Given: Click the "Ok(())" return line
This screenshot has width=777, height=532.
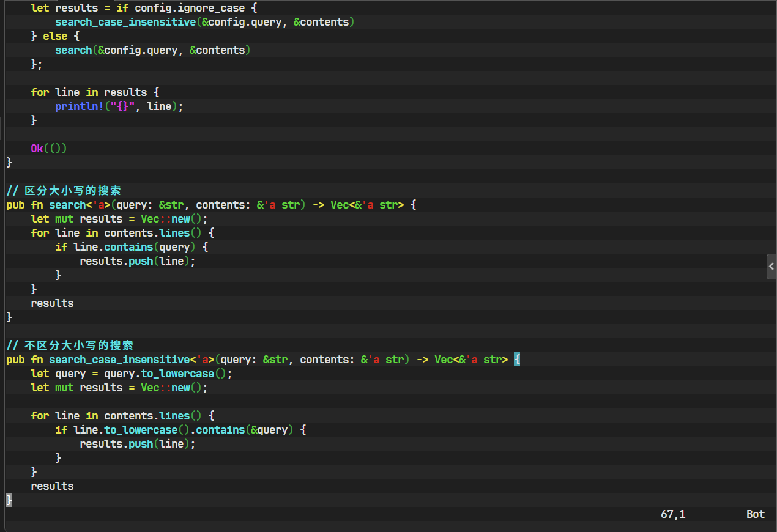Looking at the screenshot, I should click(49, 149).
